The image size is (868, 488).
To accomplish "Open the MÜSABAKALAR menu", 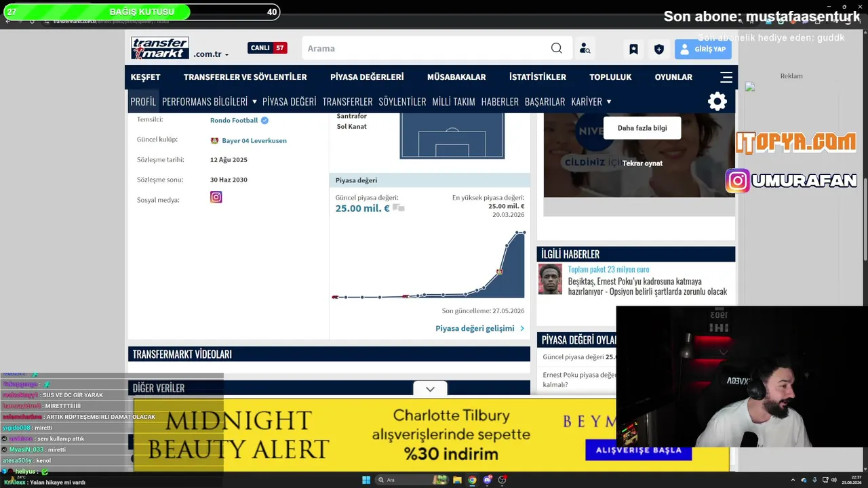I will coord(456,77).
